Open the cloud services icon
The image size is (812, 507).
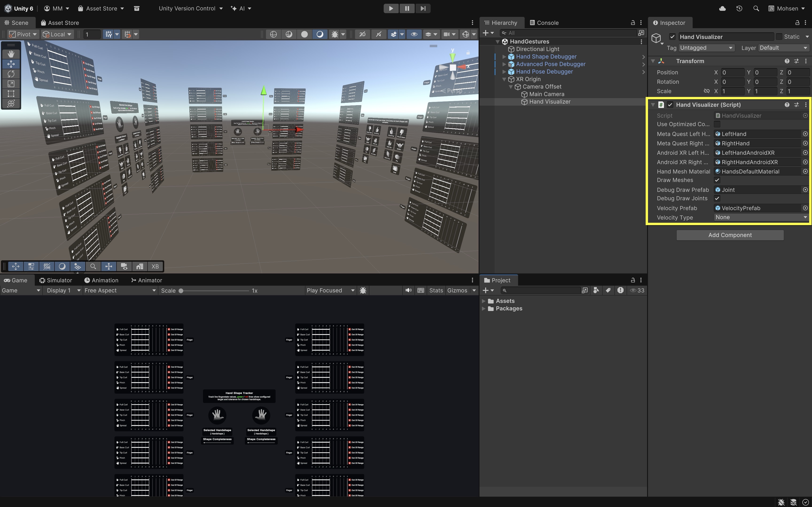tap(722, 8)
